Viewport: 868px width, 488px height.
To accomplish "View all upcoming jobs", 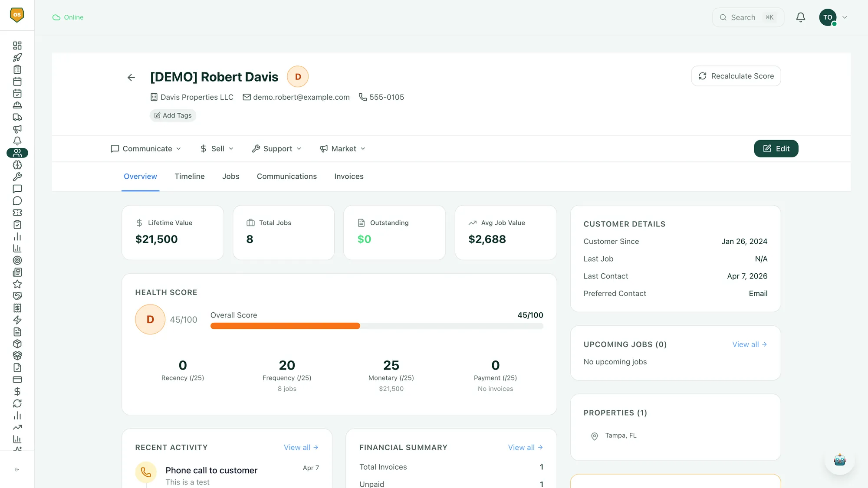I will point(750,344).
